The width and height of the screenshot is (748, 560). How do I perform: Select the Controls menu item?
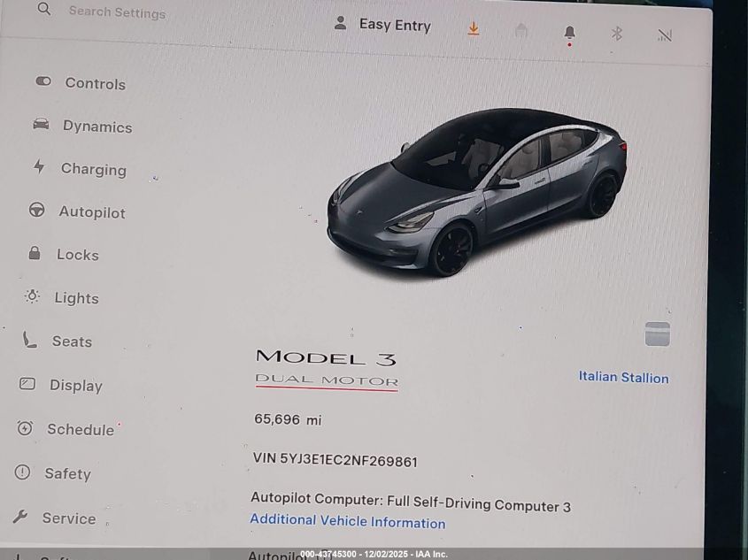pos(81,83)
